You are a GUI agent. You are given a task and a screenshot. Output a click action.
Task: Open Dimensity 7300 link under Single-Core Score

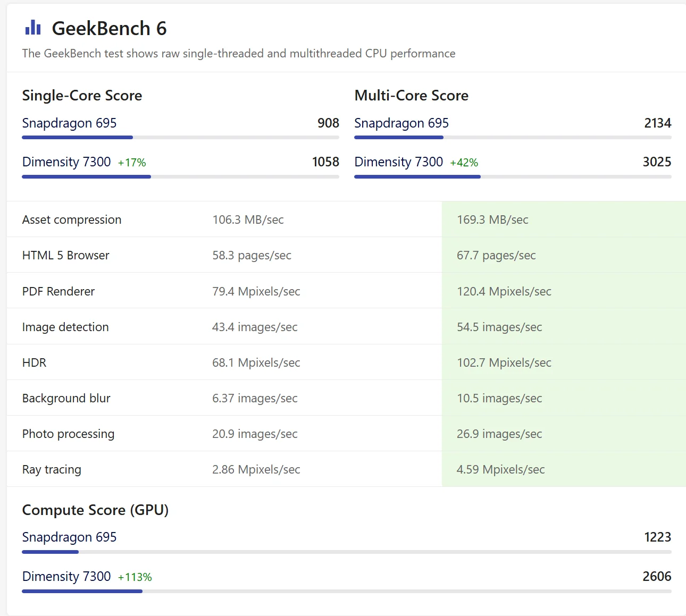(x=66, y=162)
